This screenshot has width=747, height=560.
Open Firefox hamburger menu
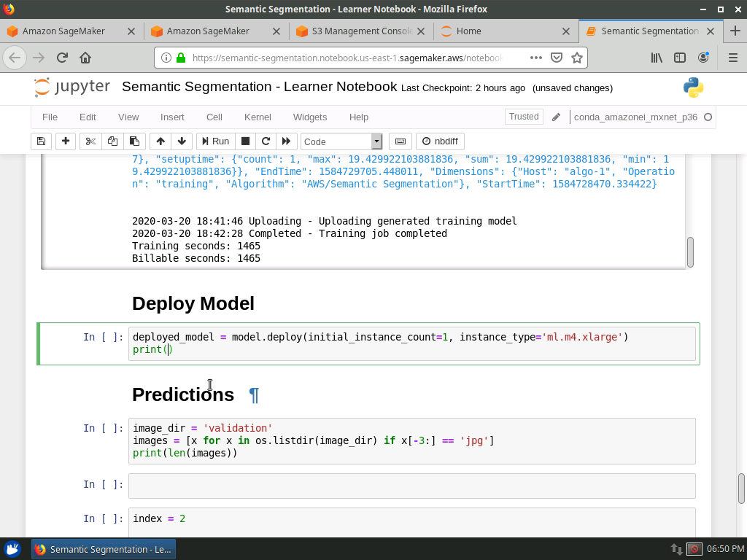point(732,58)
